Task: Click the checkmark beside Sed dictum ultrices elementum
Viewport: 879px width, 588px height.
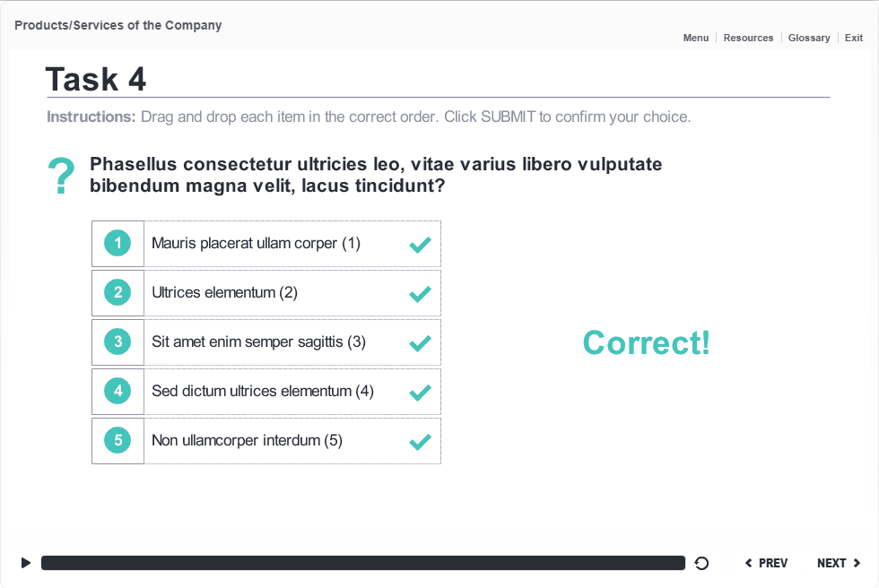Action: [420, 391]
